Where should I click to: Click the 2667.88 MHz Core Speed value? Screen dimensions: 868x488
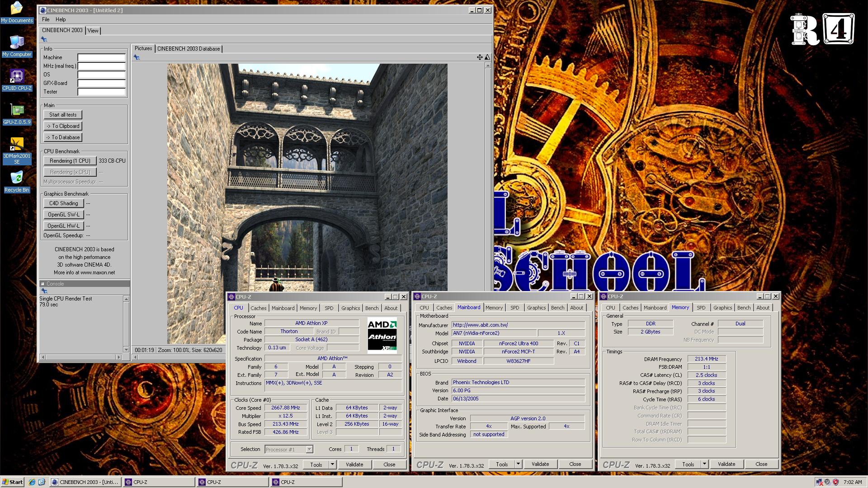tap(286, 408)
